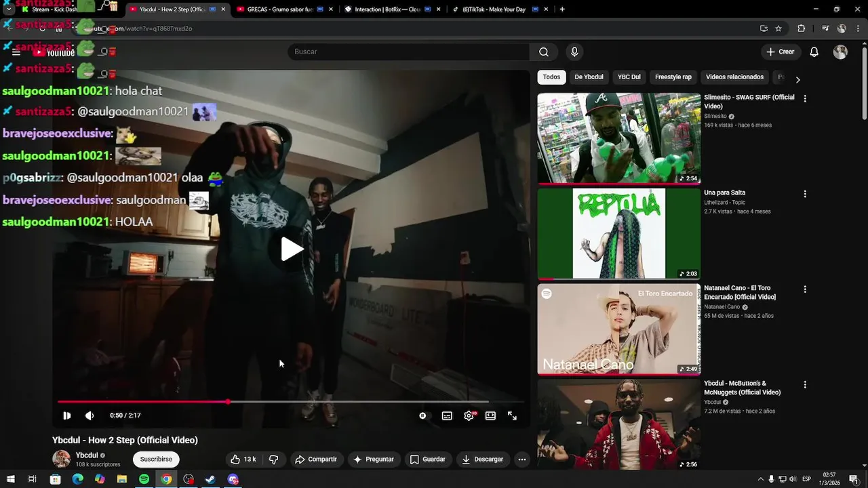Click the Natanael Cano channel name
Viewport: 868px width, 488px height.
click(722, 307)
